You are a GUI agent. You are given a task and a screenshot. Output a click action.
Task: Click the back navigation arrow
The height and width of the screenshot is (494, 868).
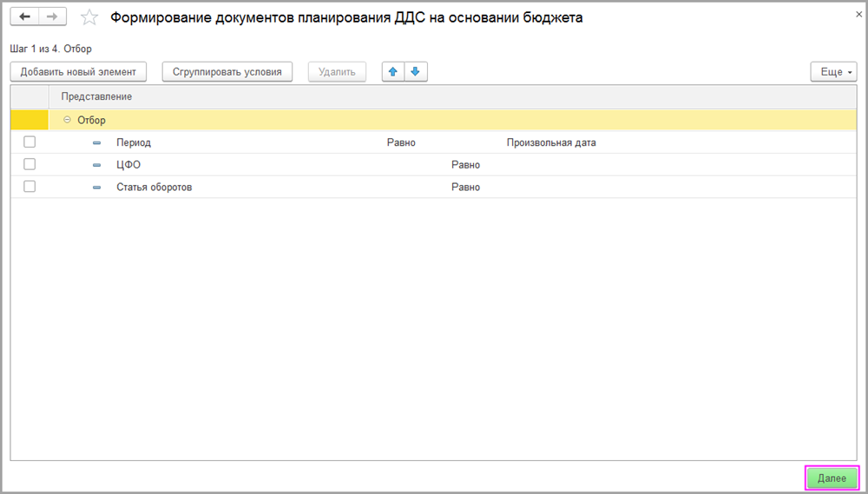25,16
